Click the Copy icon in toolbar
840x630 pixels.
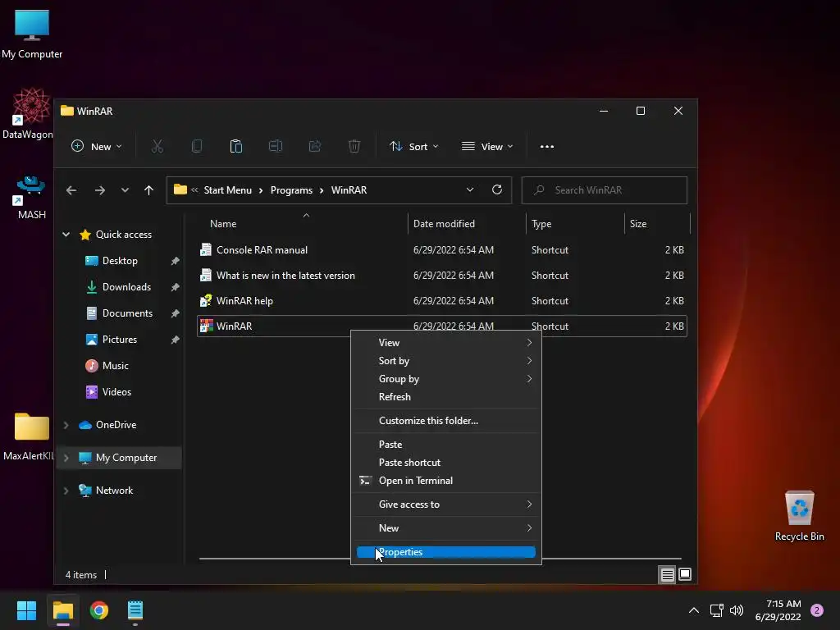coord(197,146)
